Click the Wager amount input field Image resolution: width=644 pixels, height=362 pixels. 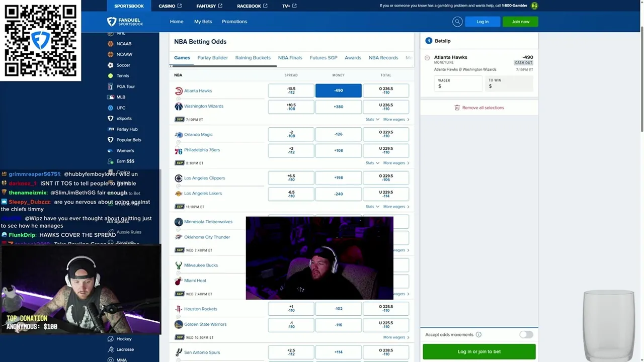coord(458,84)
